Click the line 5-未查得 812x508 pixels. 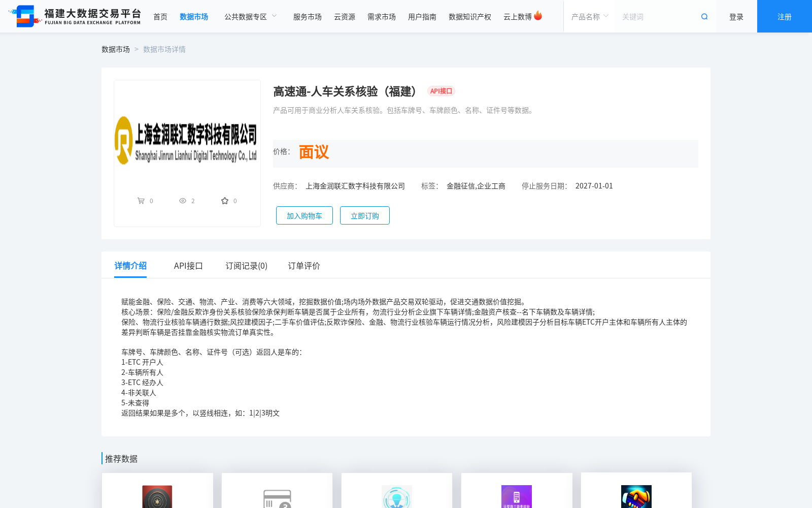pyautogui.click(x=135, y=403)
